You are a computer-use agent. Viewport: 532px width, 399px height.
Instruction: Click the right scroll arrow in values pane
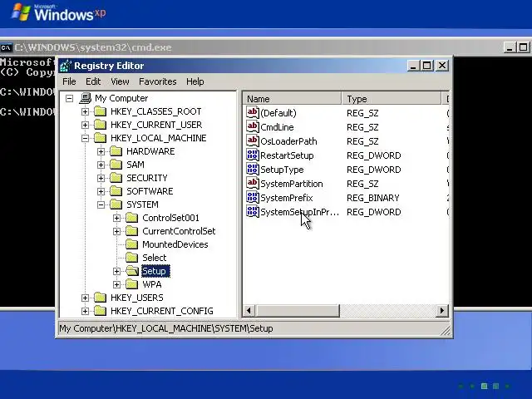441,310
